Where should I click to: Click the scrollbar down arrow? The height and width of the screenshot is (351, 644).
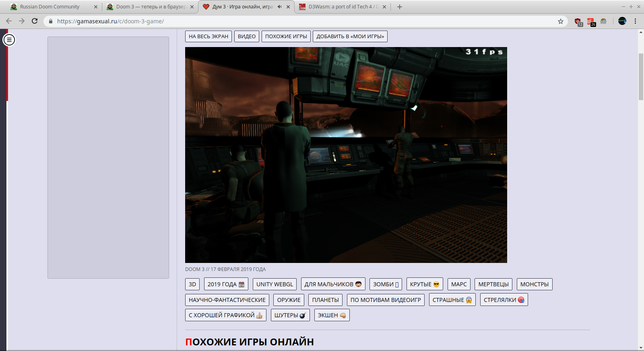641,347
